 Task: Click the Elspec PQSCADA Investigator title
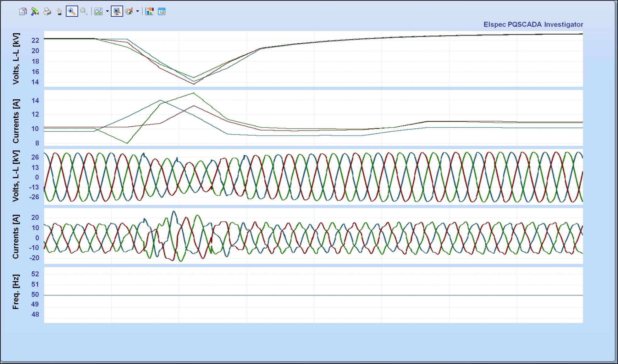tap(533, 25)
